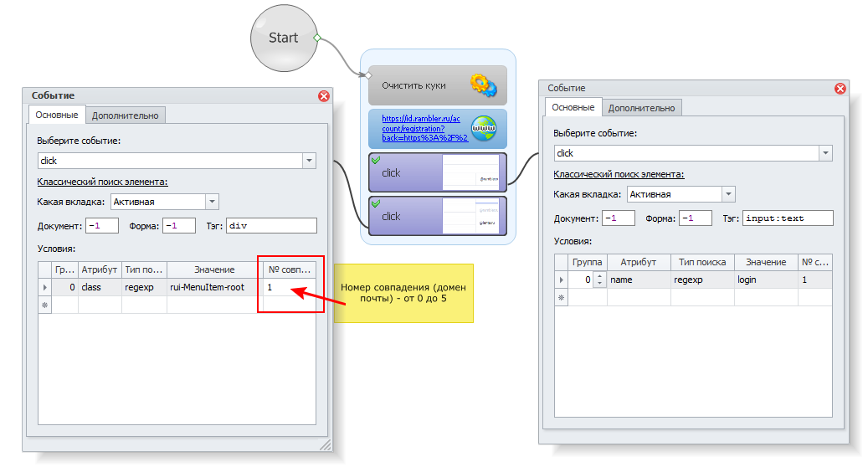Screen dimensions: 868x467
Task: Click Атрибут column header in left table
Action: coord(100,269)
